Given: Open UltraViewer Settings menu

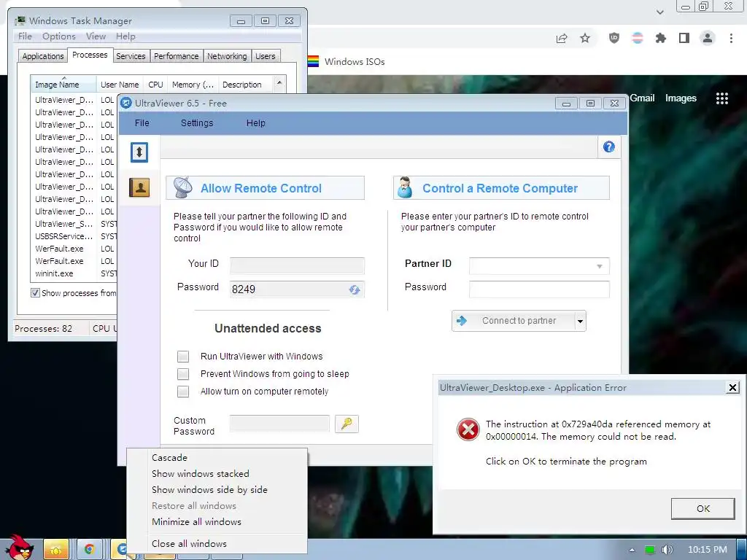Looking at the screenshot, I should point(197,122).
